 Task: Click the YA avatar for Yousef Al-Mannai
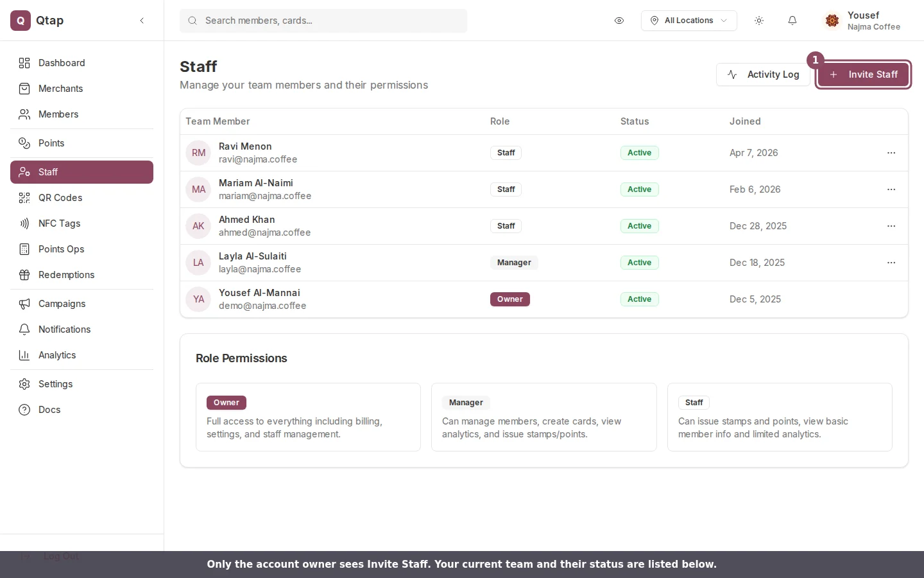tap(198, 299)
